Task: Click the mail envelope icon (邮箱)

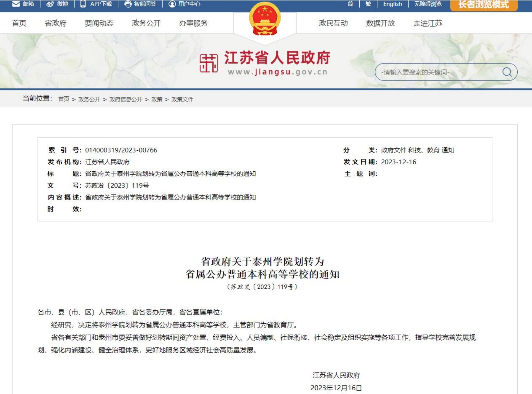Action: pyautogui.click(x=16, y=4)
